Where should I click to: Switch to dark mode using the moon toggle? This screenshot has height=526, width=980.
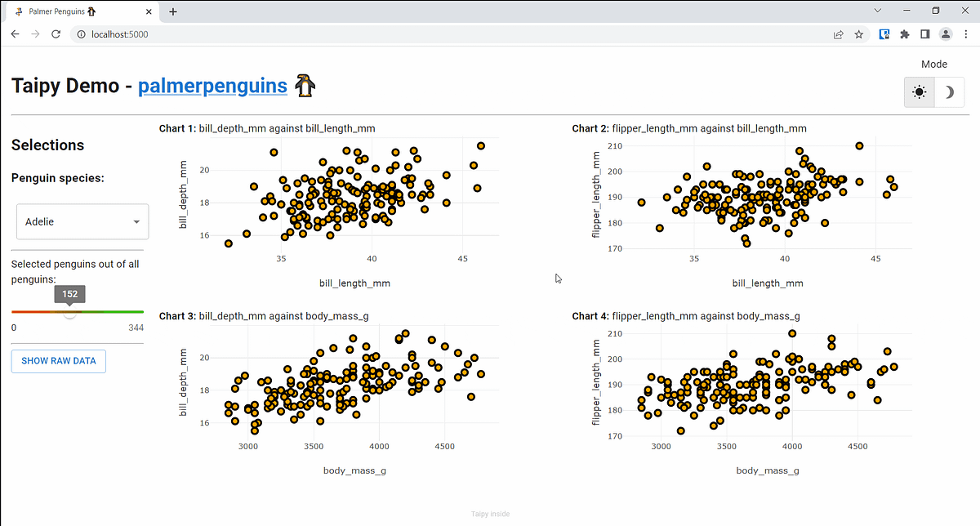click(x=948, y=92)
